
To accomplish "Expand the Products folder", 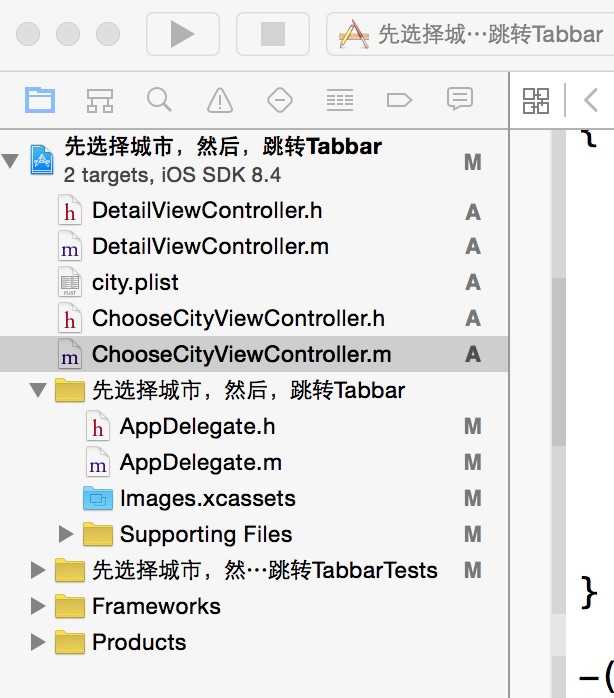I will [38, 642].
